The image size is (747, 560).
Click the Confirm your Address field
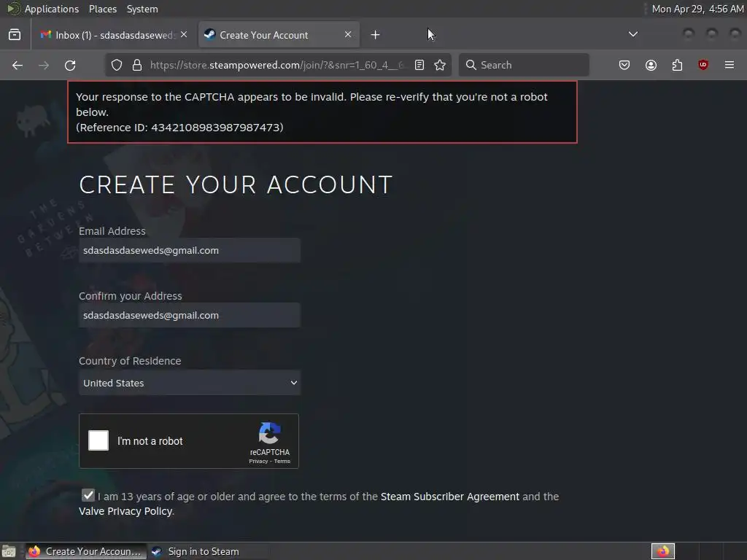(x=190, y=315)
